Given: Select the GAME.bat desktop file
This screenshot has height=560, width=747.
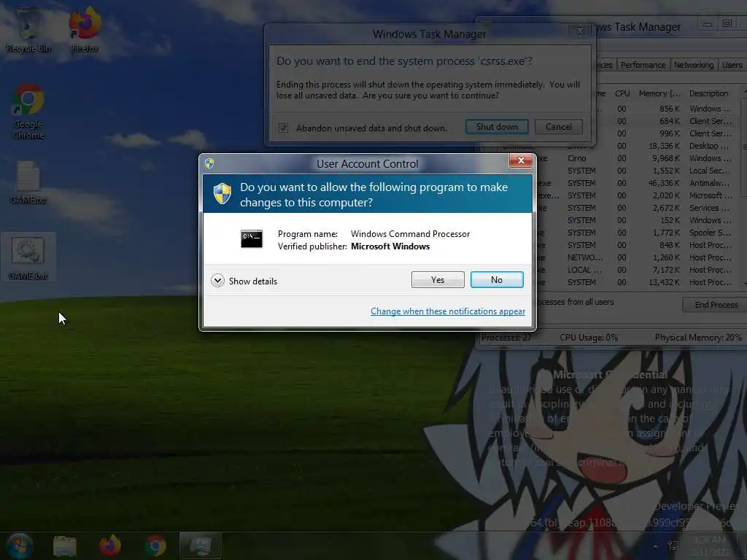Looking at the screenshot, I should (x=28, y=257).
